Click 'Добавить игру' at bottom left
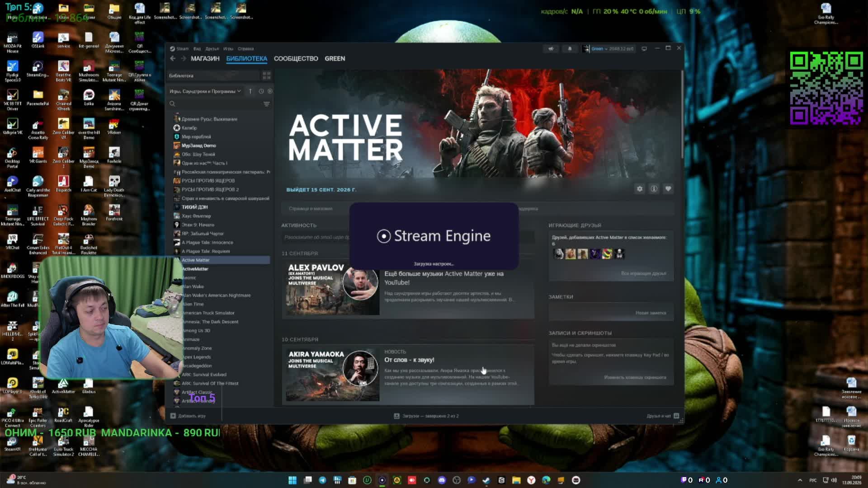The height and width of the screenshot is (488, 868). click(188, 416)
